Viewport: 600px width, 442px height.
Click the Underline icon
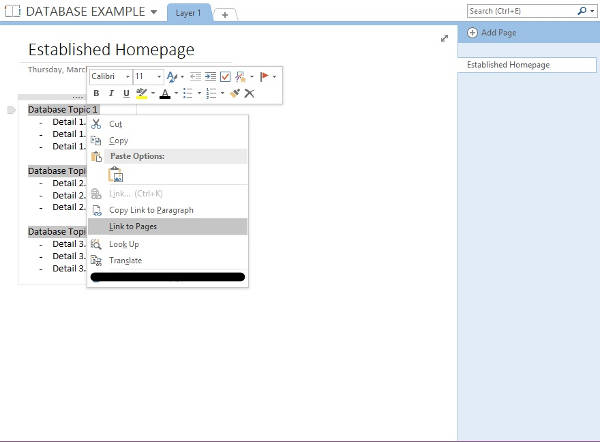[126, 93]
